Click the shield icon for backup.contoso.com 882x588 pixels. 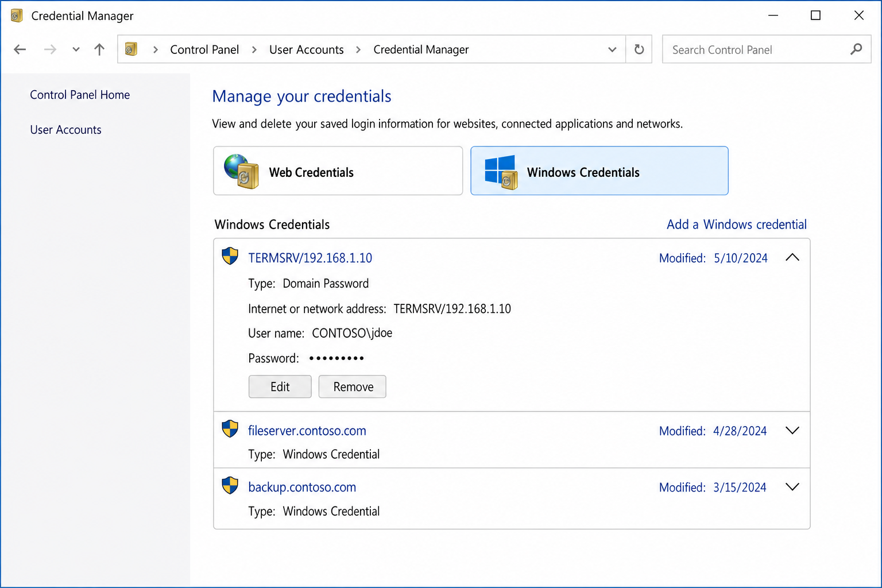(230, 485)
